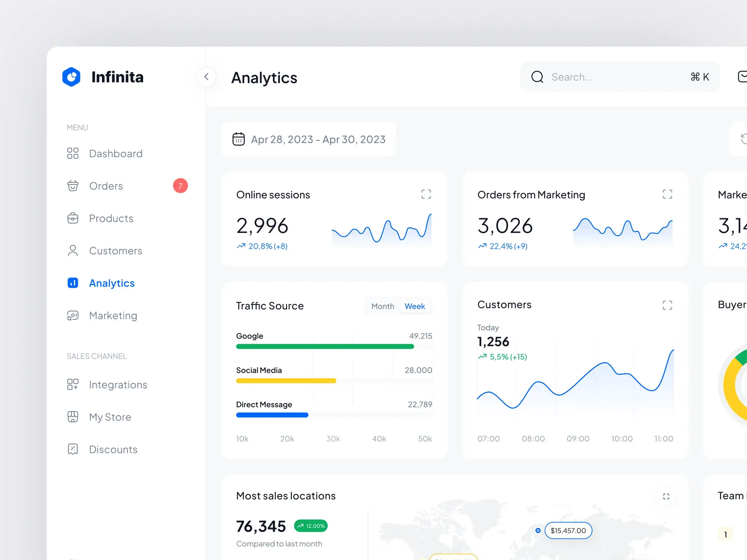Click the magnifier search icon

(x=537, y=77)
